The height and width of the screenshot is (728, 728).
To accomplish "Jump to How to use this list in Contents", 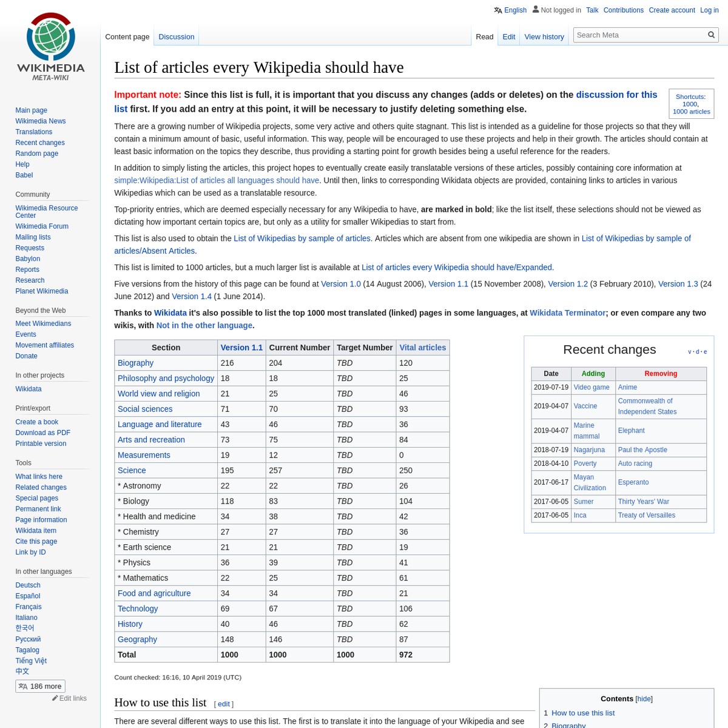I will [583, 713].
